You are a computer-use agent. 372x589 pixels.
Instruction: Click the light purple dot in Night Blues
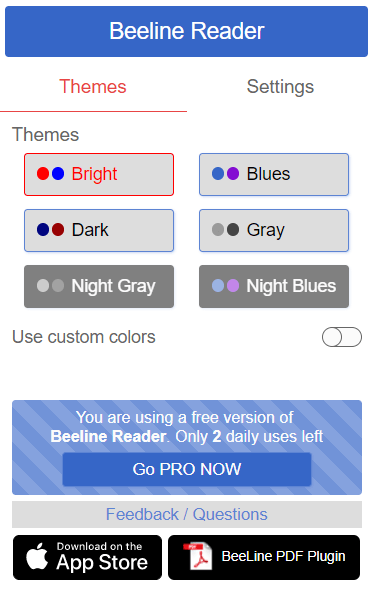pyautogui.click(x=233, y=286)
